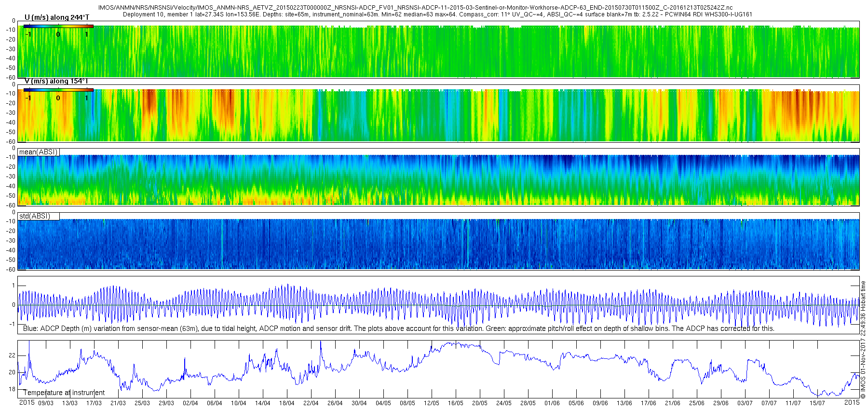The image size is (868, 410).
Task: Click the 17/06 date tick label
Action: click(x=649, y=403)
